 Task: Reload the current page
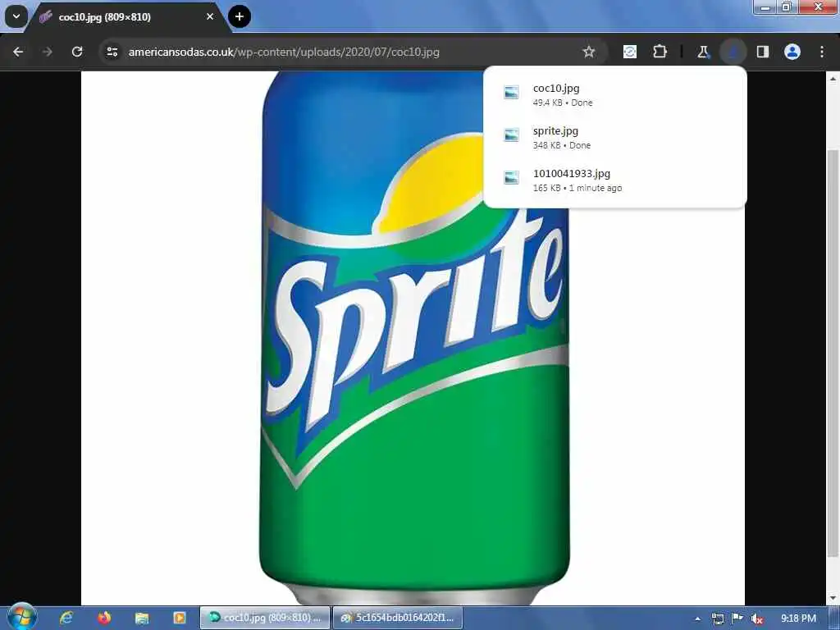click(x=77, y=52)
